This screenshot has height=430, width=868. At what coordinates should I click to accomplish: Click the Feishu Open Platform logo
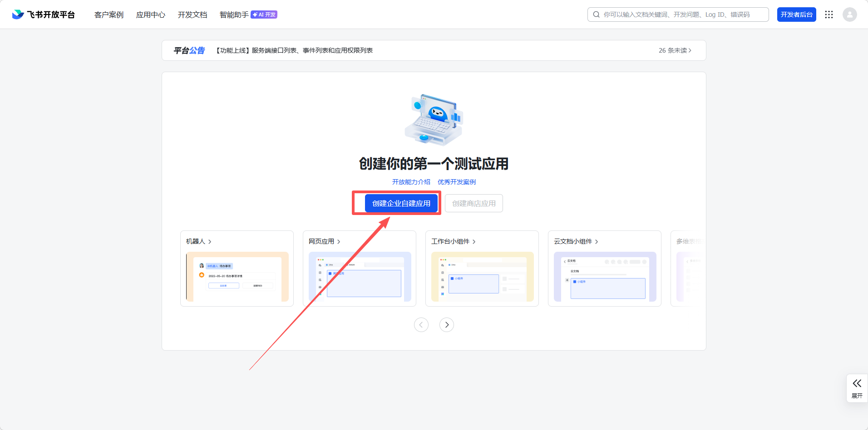pyautogui.click(x=43, y=15)
